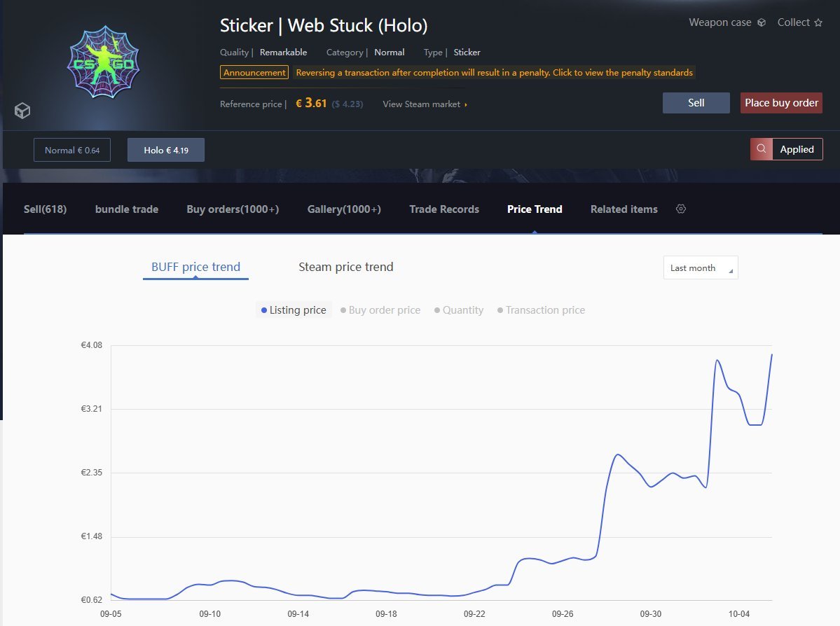
Task: Click the Sticker type value
Action: click(467, 52)
